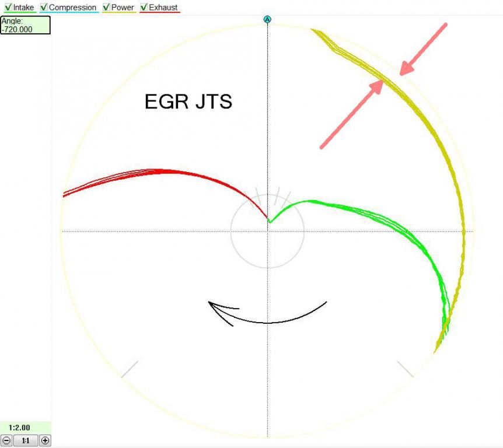Click the 1:2.00 scale ratio label
Viewport: 503px width, 448px height.
19,428
